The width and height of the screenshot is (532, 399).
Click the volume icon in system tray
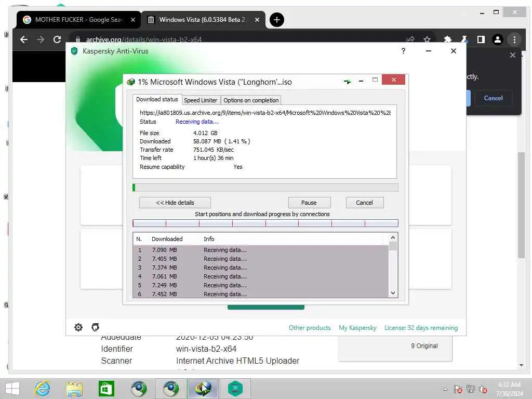[x=483, y=389]
